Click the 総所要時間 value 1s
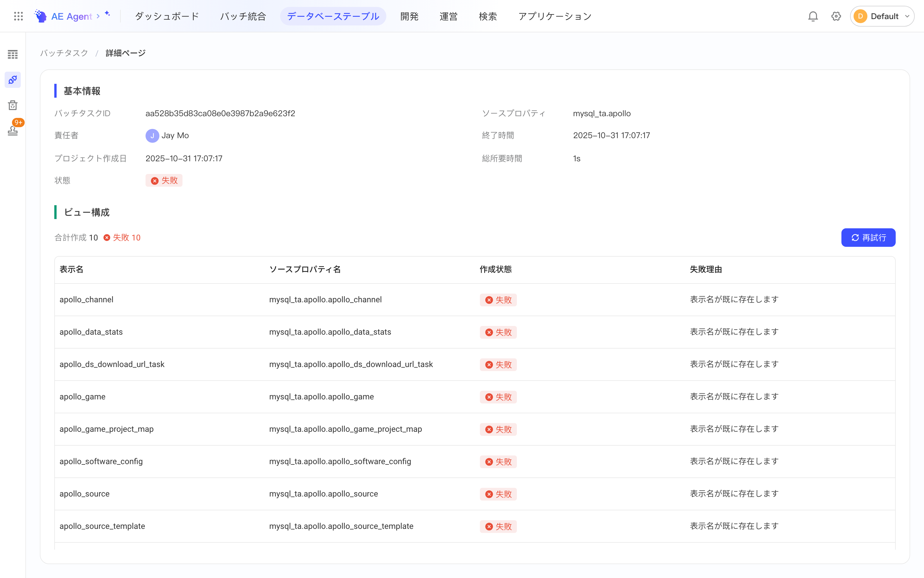The height and width of the screenshot is (578, 924). 577,158
